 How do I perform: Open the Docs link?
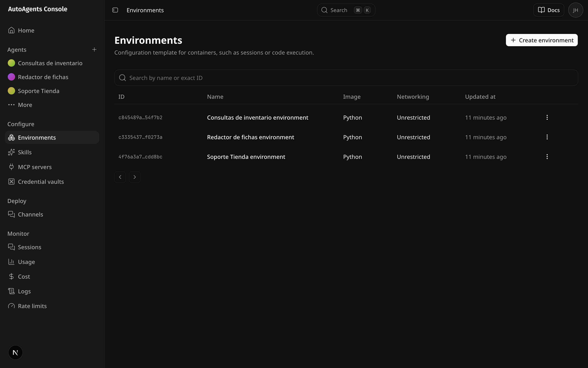(x=549, y=10)
